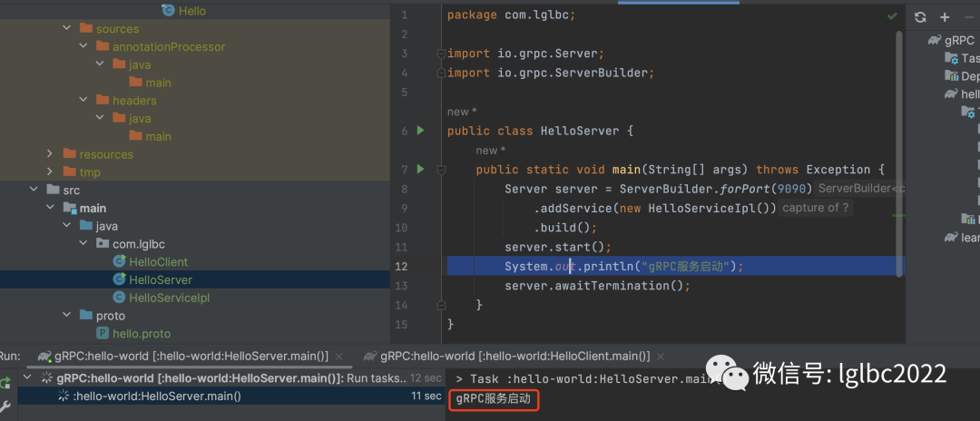Click the headers folder icon
The width and height of the screenshot is (980, 421).
click(102, 100)
